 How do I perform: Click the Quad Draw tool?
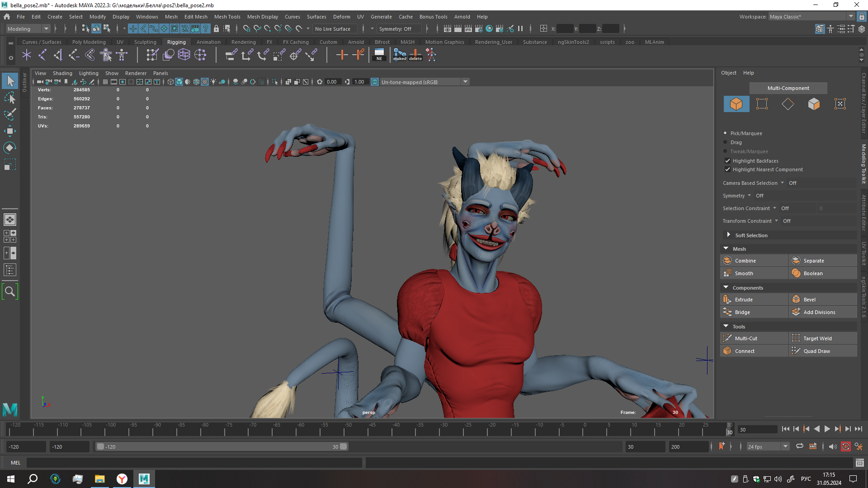point(816,351)
